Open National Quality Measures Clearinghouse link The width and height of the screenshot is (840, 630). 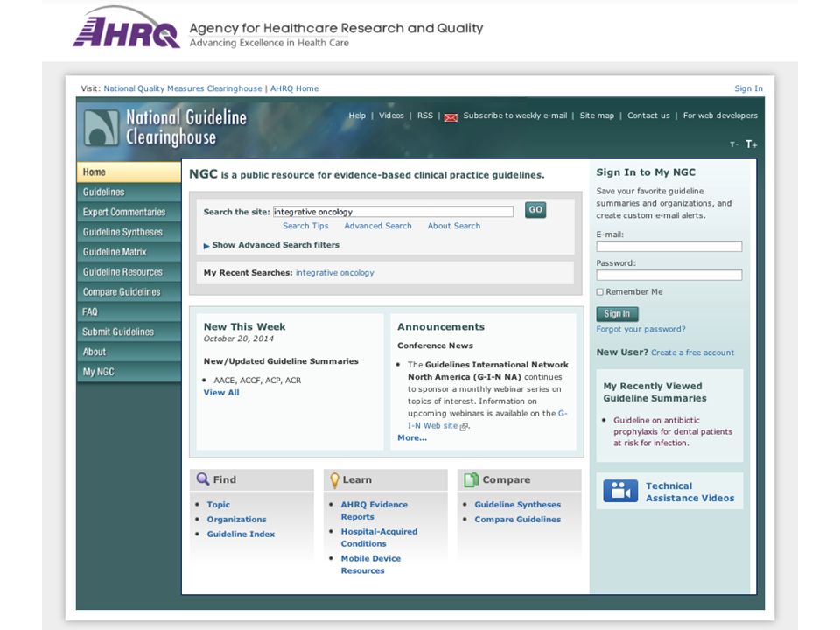pyautogui.click(x=183, y=88)
